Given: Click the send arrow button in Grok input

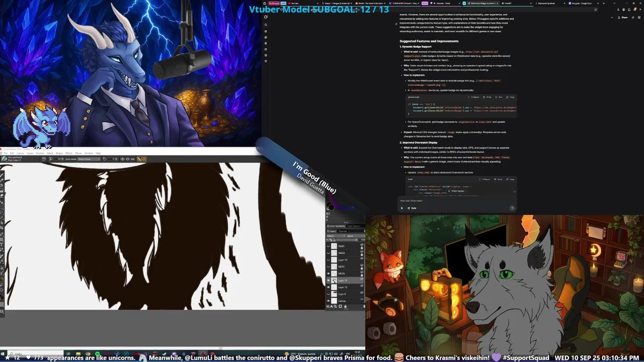Looking at the screenshot, I should (512, 208).
